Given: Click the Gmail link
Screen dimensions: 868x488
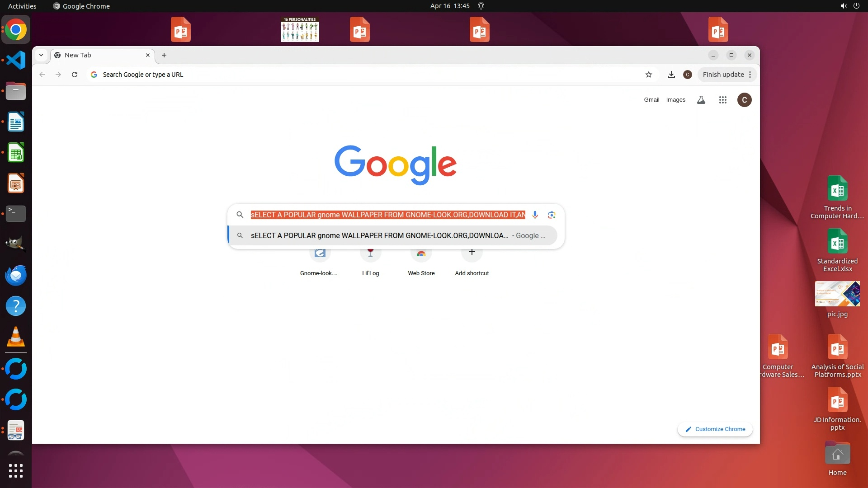Looking at the screenshot, I should tap(651, 100).
